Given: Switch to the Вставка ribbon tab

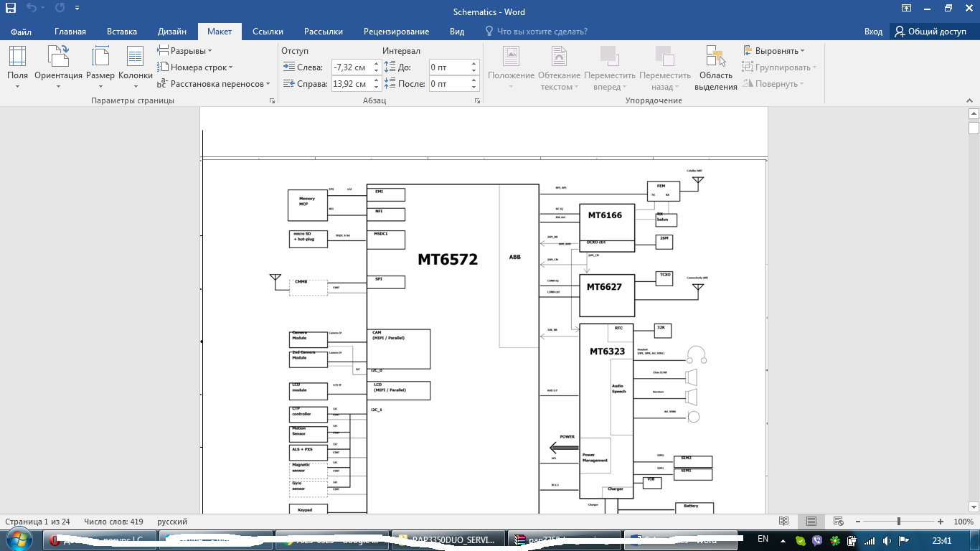Looking at the screenshot, I should point(121,32).
